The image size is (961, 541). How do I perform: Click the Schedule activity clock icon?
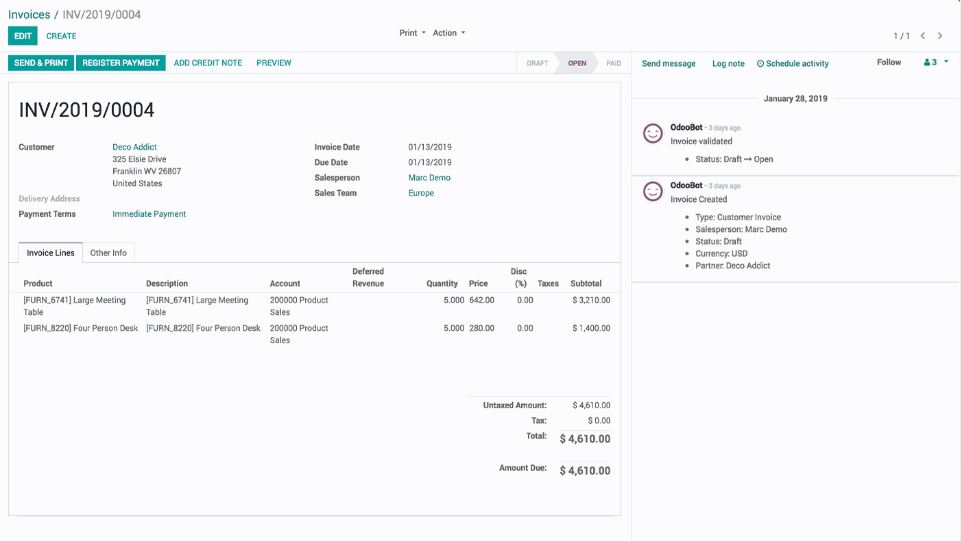760,64
